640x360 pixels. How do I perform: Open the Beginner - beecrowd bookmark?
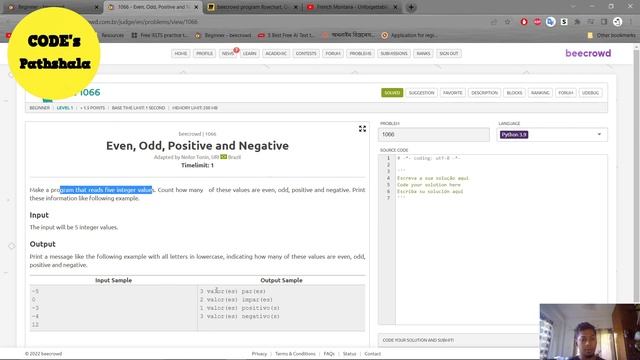pos(224,36)
